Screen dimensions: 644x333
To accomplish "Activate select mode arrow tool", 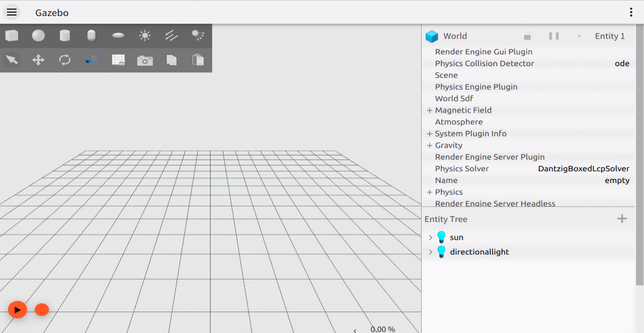I will pos(12,60).
